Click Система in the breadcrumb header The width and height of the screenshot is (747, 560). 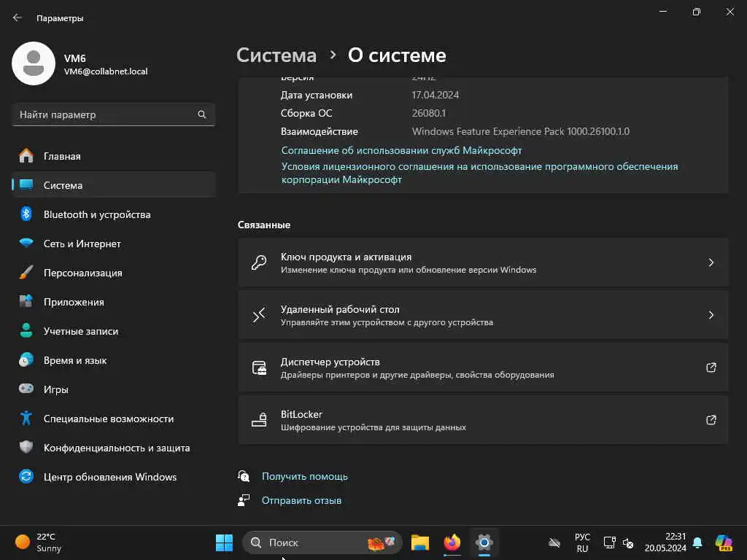coord(276,55)
